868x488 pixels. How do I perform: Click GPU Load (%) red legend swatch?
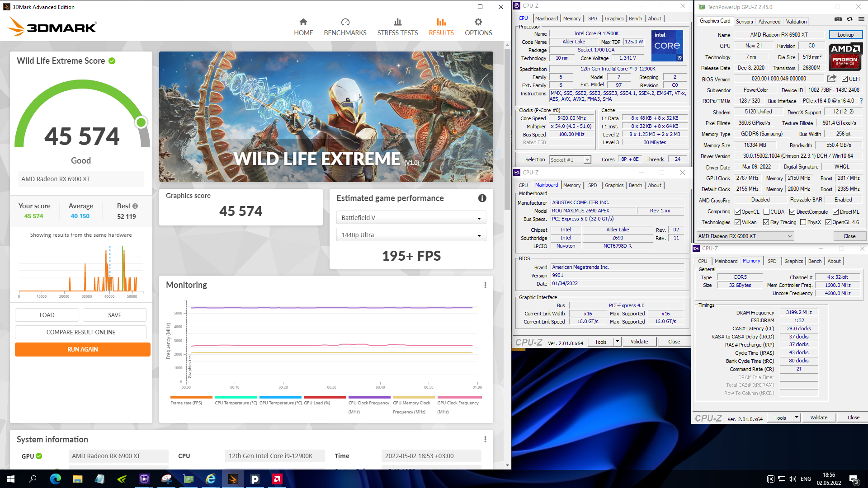(325, 397)
